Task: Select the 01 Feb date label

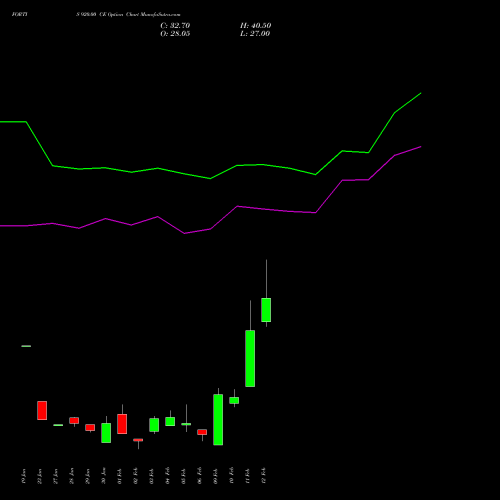Action: pyautogui.click(x=120, y=476)
